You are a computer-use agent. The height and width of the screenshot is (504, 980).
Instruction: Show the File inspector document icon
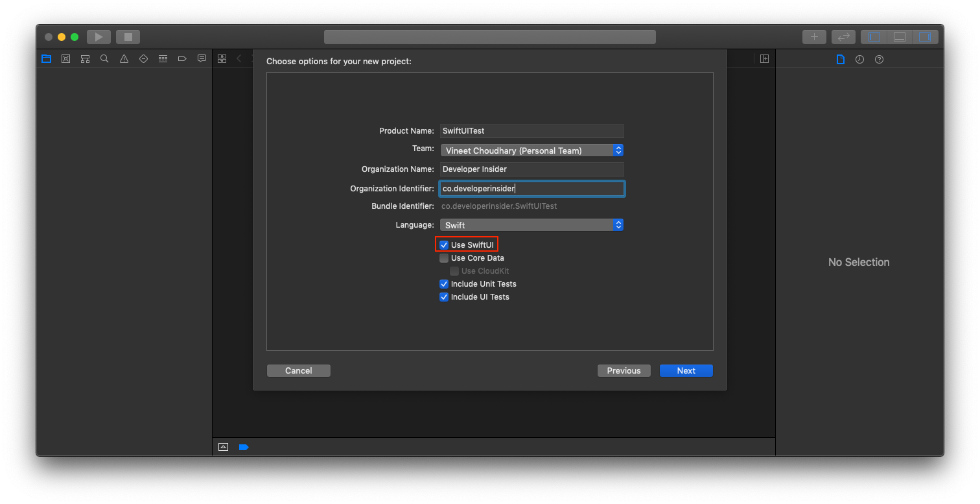tap(841, 59)
